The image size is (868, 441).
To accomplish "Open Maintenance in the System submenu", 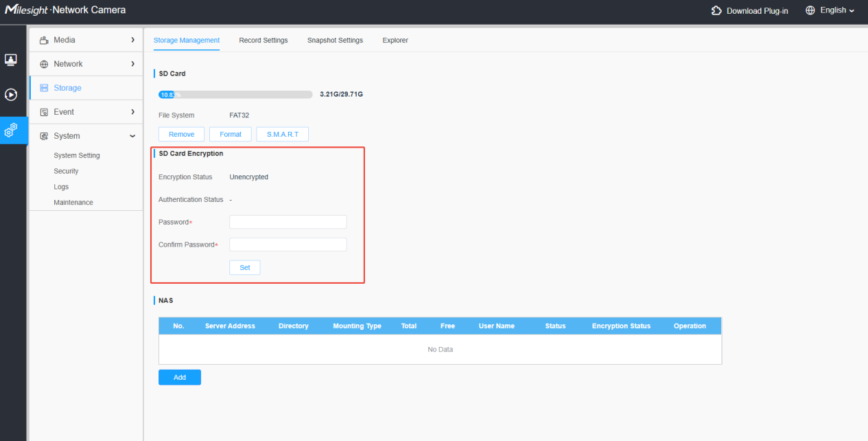I will (73, 203).
